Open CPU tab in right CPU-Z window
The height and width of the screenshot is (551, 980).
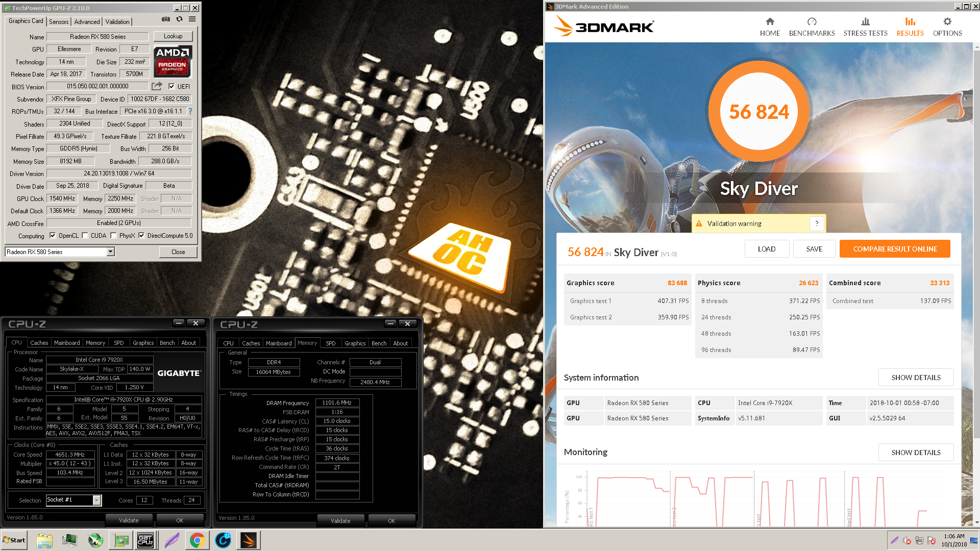point(228,343)
